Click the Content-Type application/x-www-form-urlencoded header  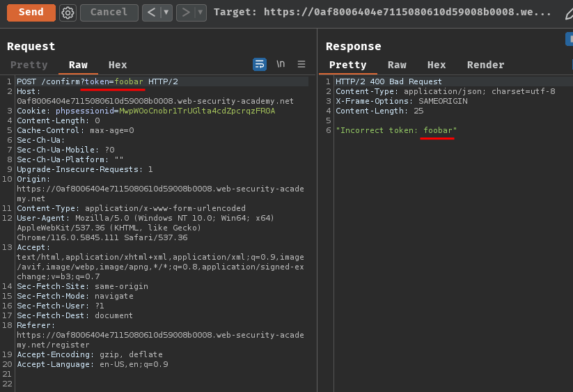click(x=131, y=208)
